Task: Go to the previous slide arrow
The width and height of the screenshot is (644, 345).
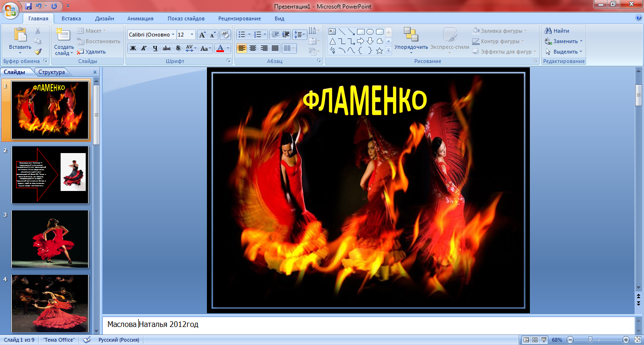Action: (x=638, y=295)
